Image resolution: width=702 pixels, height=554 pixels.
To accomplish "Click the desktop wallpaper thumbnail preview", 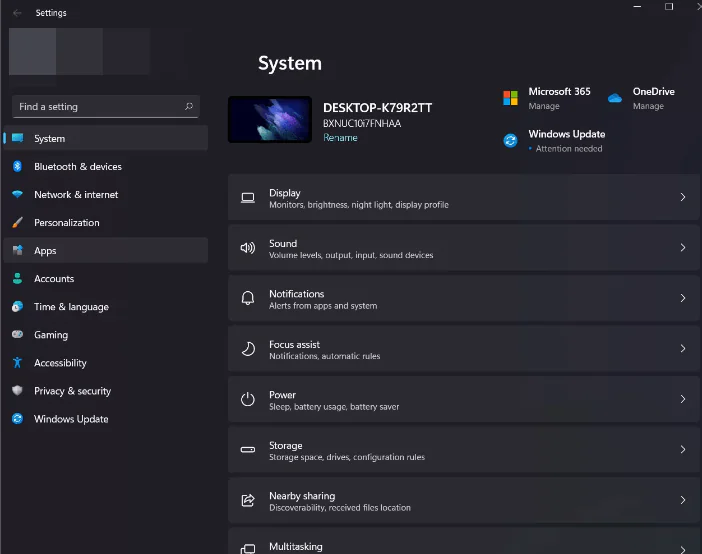I will (270, 119).
